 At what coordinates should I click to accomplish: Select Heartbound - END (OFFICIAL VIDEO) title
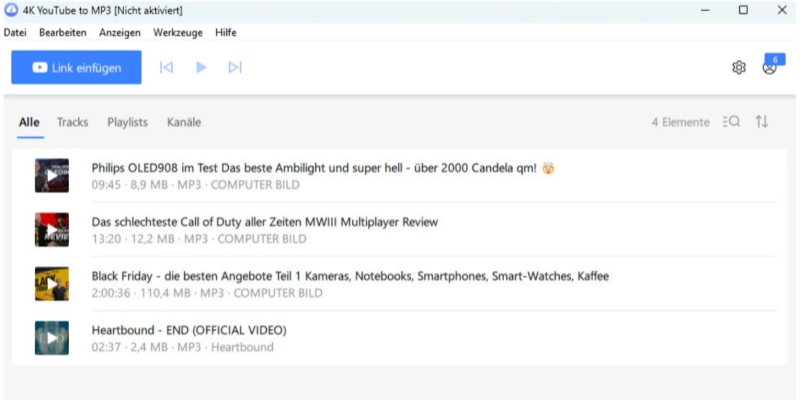[x=189, y=330]
